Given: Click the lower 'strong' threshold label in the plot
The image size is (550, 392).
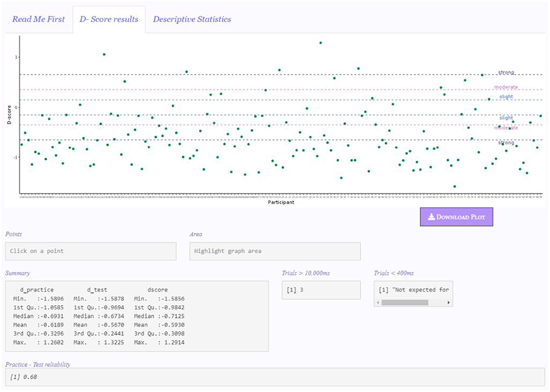Looking at the screenshot, I should coord(506,142).
